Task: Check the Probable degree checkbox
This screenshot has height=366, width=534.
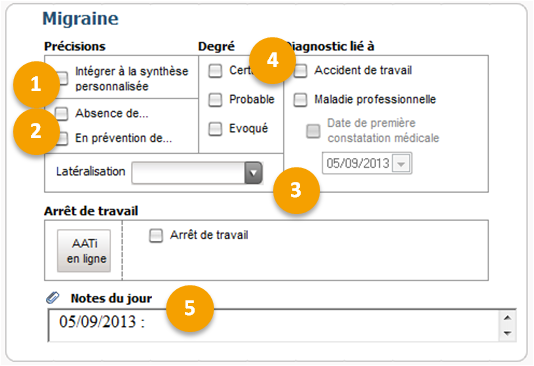Action: [215, 100]
